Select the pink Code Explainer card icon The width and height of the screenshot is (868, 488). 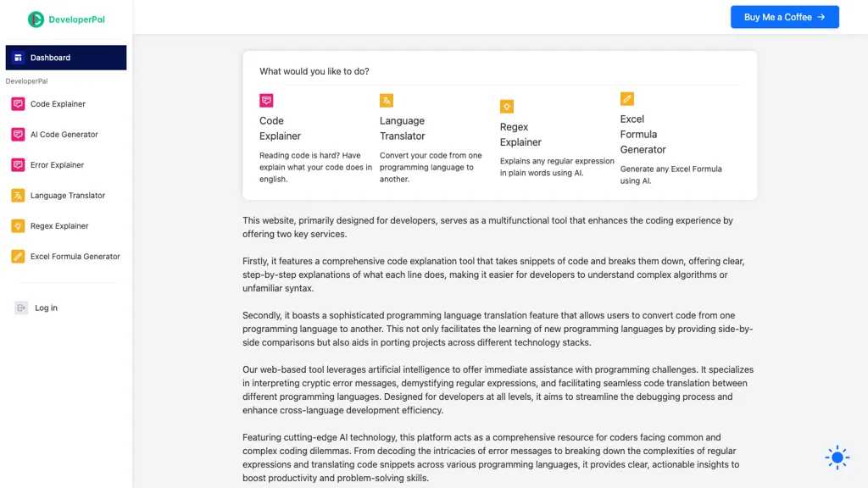tap(266, 100)
